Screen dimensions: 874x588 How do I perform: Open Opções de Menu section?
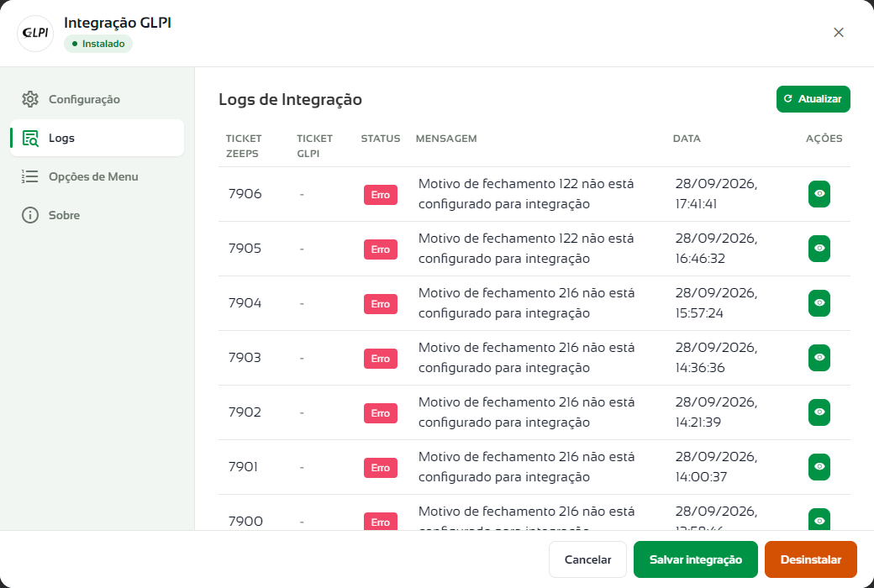[97, 176]
